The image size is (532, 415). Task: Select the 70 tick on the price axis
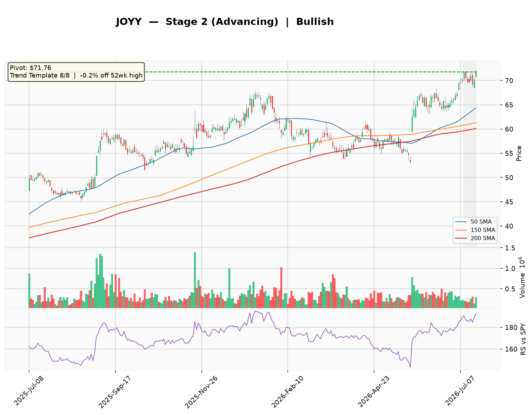(x=509, y=81)
